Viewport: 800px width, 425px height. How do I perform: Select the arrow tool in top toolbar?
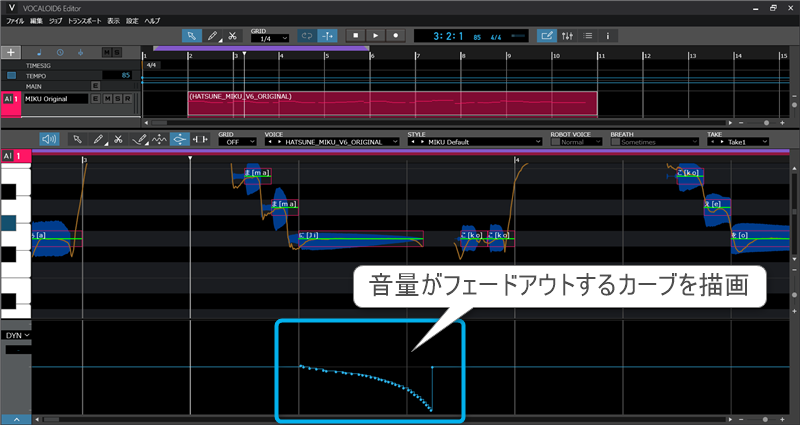tap(192, 36)
